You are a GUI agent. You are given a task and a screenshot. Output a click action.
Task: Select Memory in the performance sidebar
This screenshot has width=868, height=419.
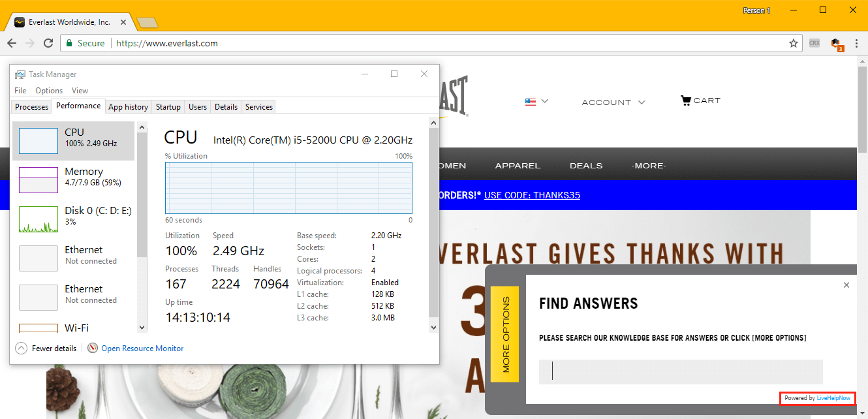pos(74,177)
